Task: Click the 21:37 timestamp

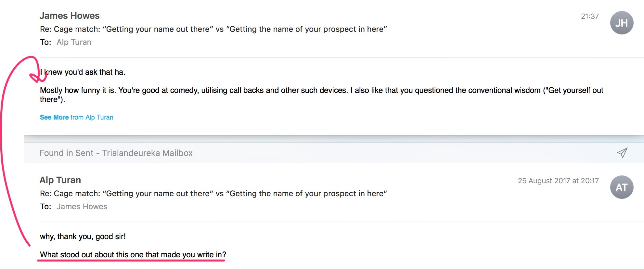Action: click(590, 16)
